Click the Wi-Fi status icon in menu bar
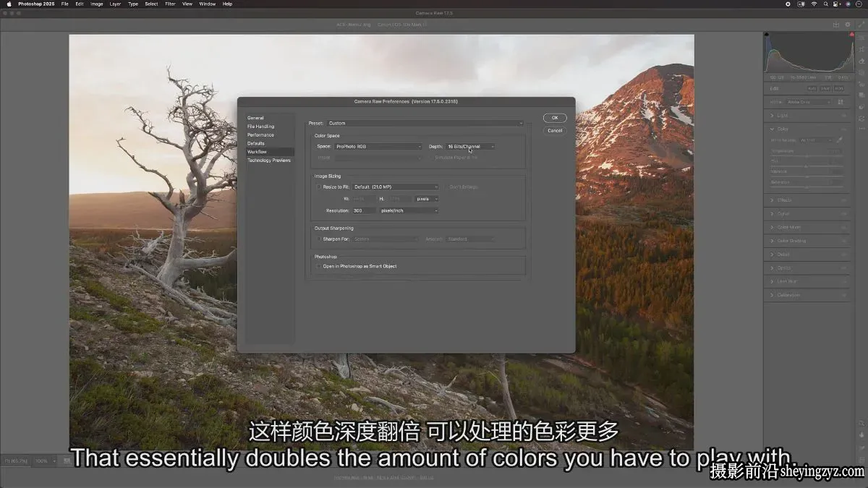The height and width of the screenshot is (488, 868). [x=813, y=4]
